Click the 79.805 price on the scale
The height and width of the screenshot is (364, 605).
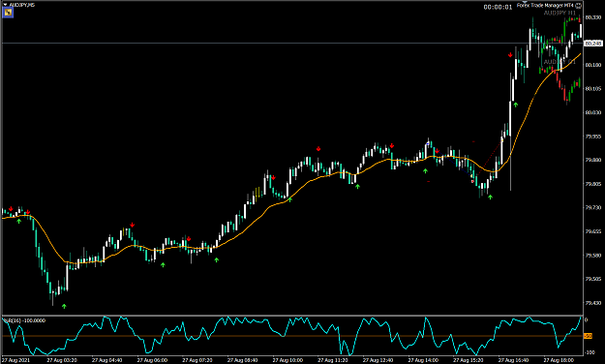593,184
